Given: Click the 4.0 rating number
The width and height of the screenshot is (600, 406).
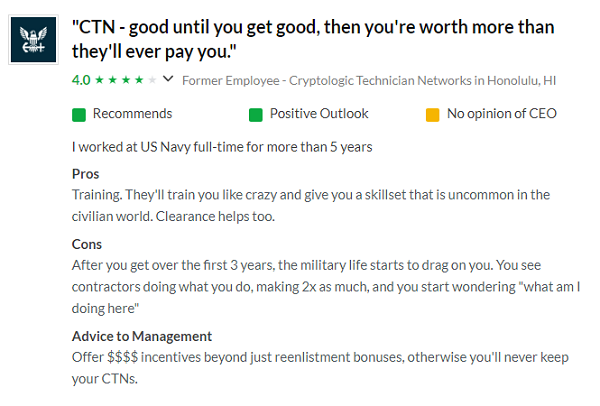Looking at the screenshot, I should 80,78.
